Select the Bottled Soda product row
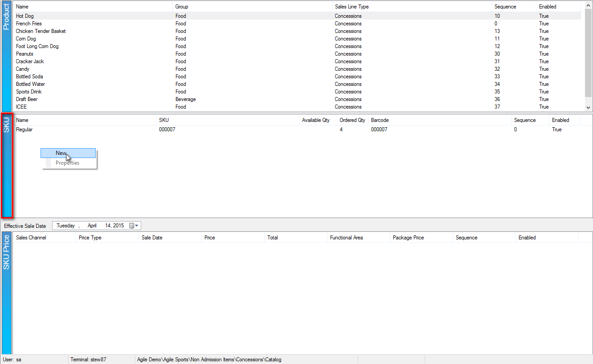This screenshot has width=593, height=364. click(x=297, y=77)
